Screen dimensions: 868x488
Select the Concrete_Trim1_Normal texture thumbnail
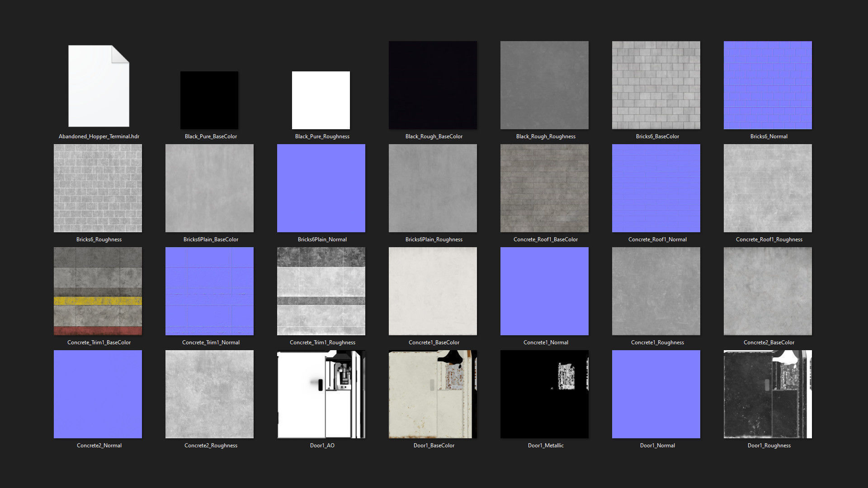(x=209, y=291)
